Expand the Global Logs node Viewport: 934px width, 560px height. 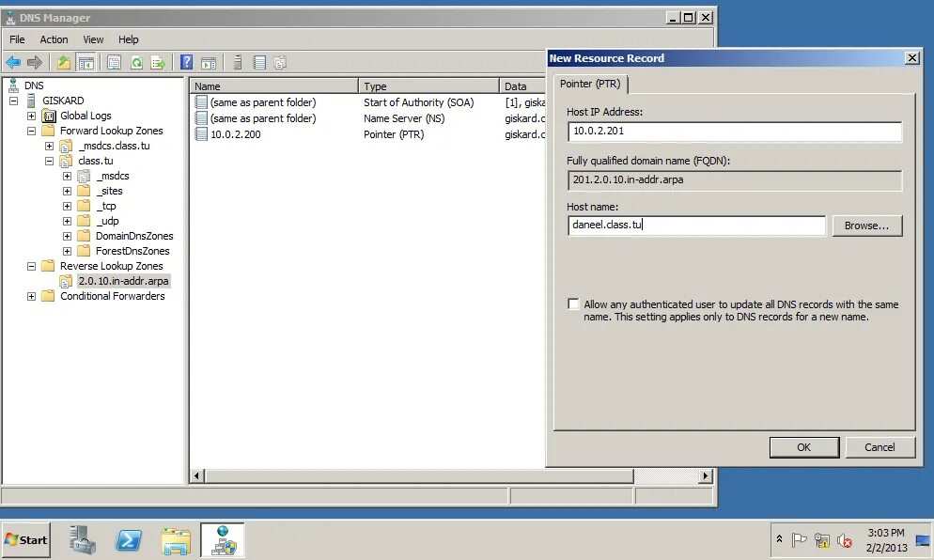[32, 116]
